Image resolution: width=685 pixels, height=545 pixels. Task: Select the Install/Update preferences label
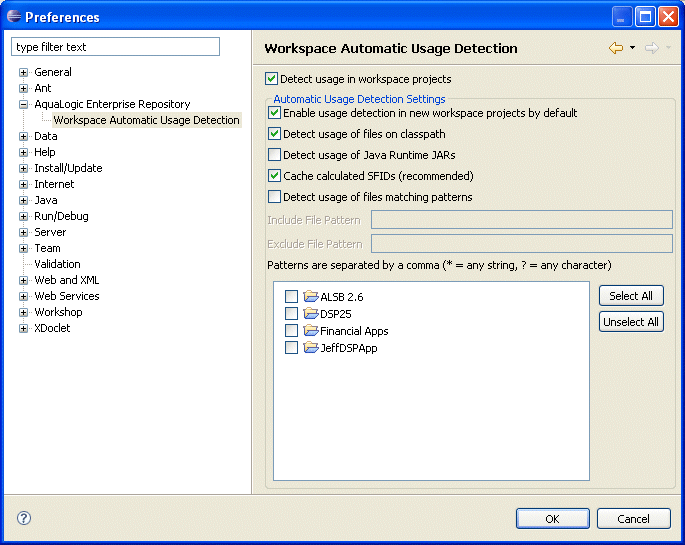pos(68,168)
